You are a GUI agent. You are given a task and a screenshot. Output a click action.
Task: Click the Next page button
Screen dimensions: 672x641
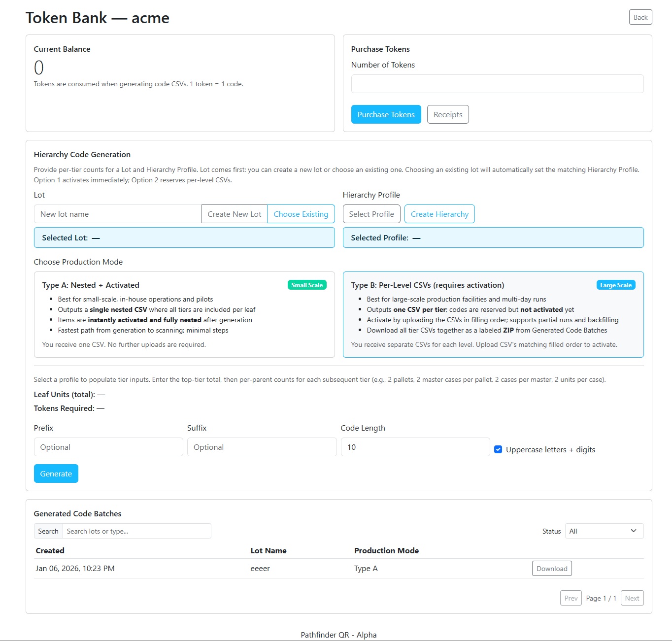coord(632,598)
